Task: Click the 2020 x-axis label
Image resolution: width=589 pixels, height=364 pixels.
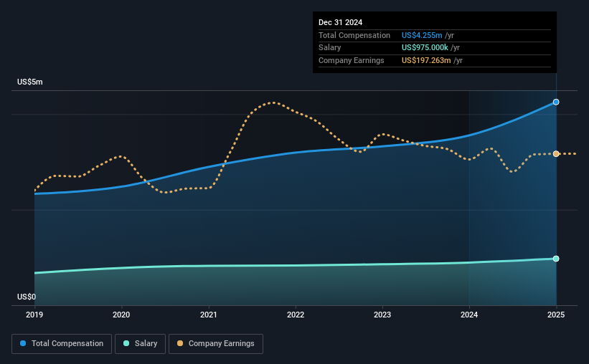Action: pos(121,315)
